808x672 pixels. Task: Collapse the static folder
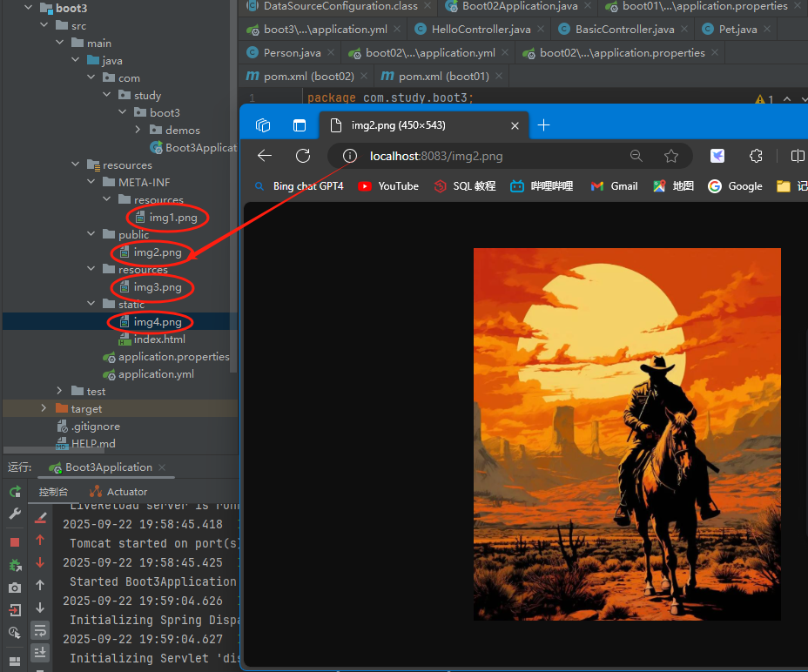[91, 304]
